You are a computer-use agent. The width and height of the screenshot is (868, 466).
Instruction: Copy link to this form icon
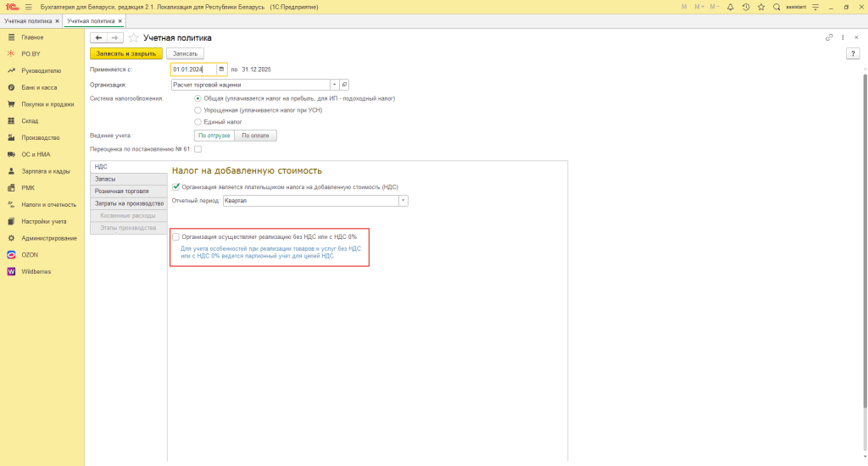(x=829, y=37)
